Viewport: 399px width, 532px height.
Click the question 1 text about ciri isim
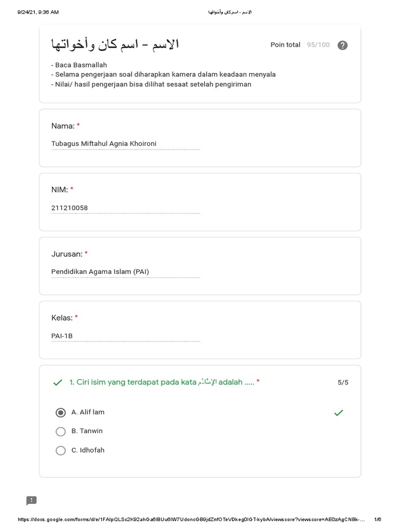click(164, 382)
